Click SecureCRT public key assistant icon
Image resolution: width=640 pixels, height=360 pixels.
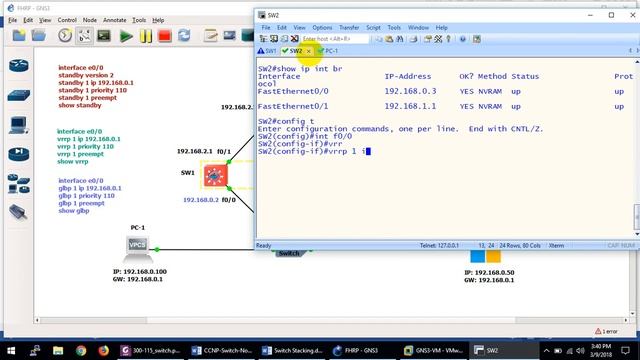pos(448,39)
